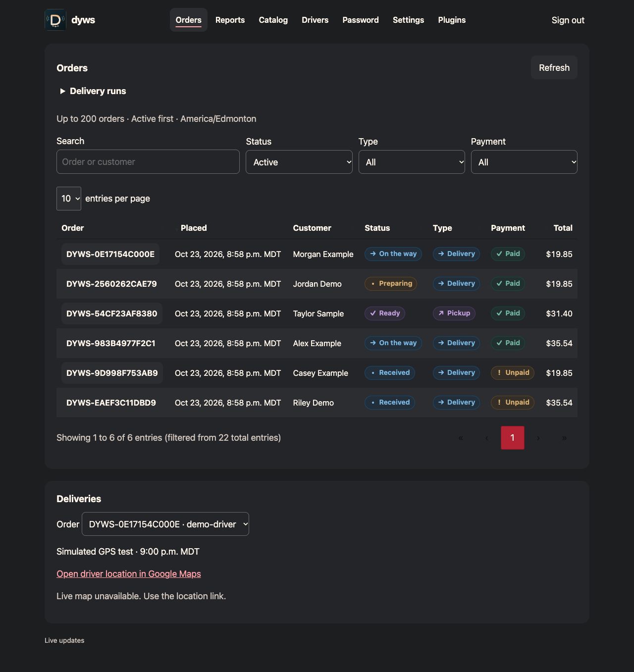Change the entries per page dropdown

69,199
